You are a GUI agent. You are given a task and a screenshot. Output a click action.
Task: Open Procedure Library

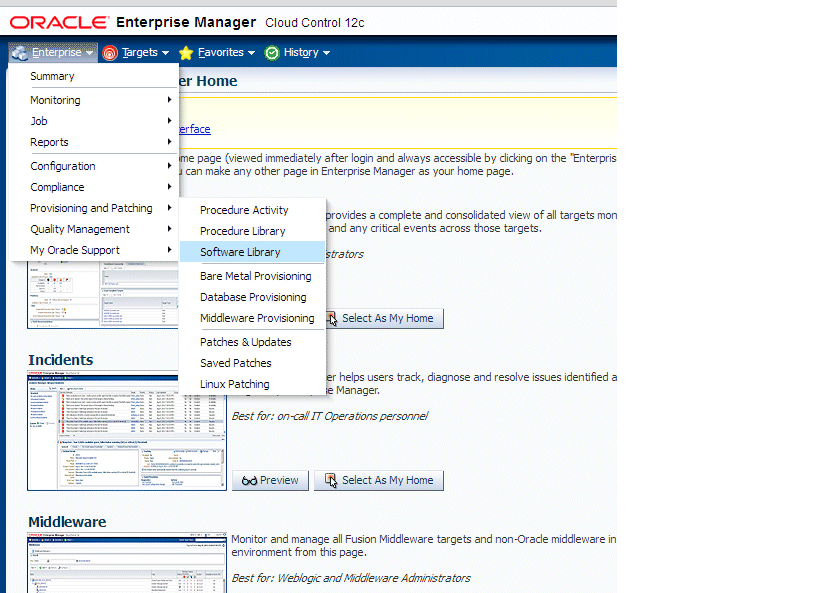(252, 231)
